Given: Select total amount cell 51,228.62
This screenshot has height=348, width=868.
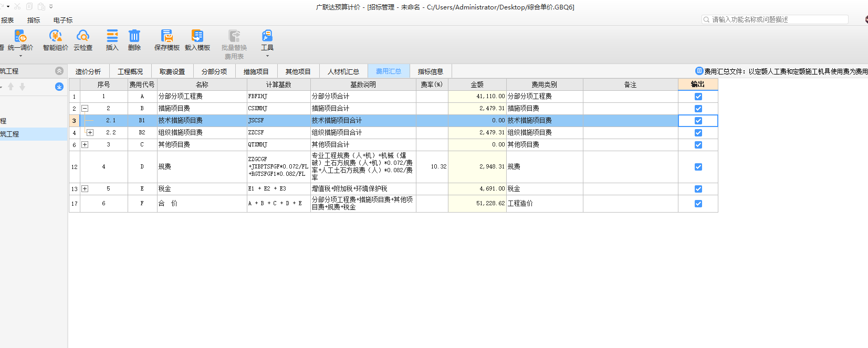Looking at the screenshot, I should 477,204.
